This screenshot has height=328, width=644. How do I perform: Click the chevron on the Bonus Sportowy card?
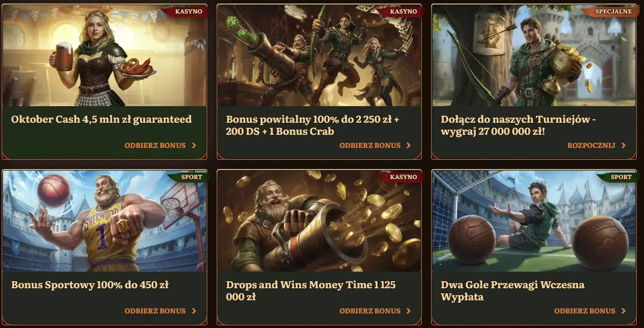click(194, 311)
